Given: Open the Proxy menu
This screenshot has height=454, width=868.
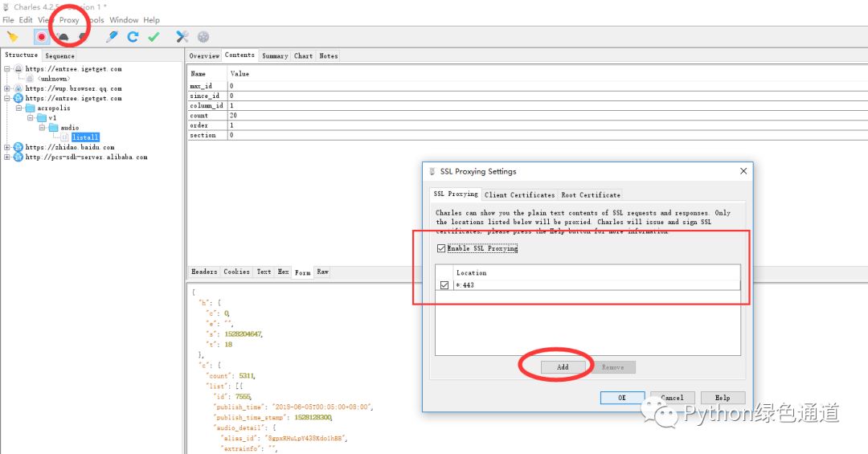Looking at the screenshot, I should point(69,20).
